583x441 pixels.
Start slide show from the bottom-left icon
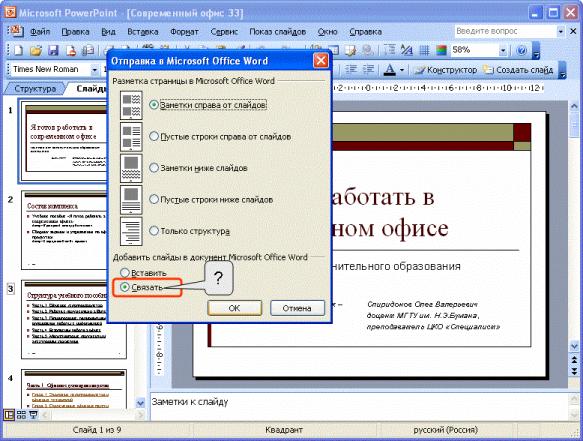click(33, 415)
